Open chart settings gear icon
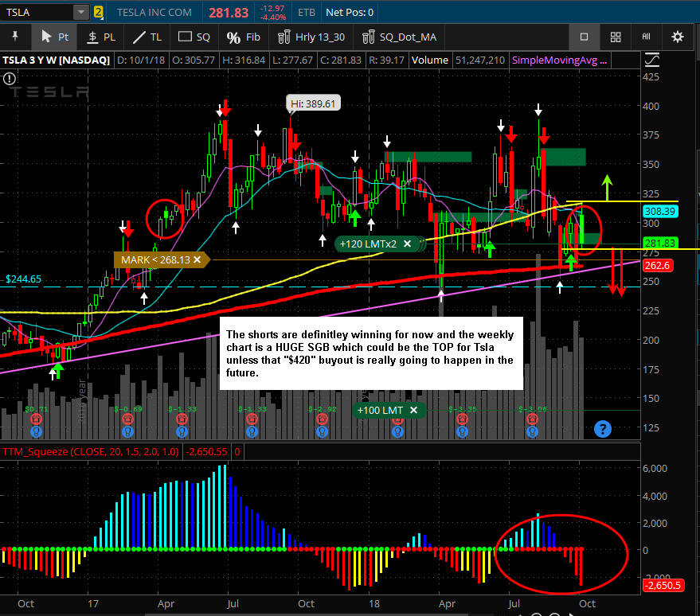Image resolution: width=700 pixels, height=616 pixels. pos(677,37)
